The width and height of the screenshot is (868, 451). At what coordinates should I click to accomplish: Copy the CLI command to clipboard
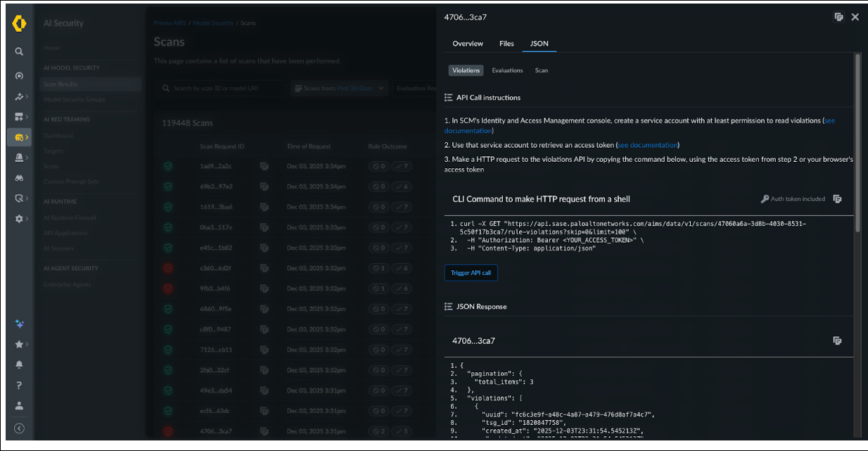837,199
